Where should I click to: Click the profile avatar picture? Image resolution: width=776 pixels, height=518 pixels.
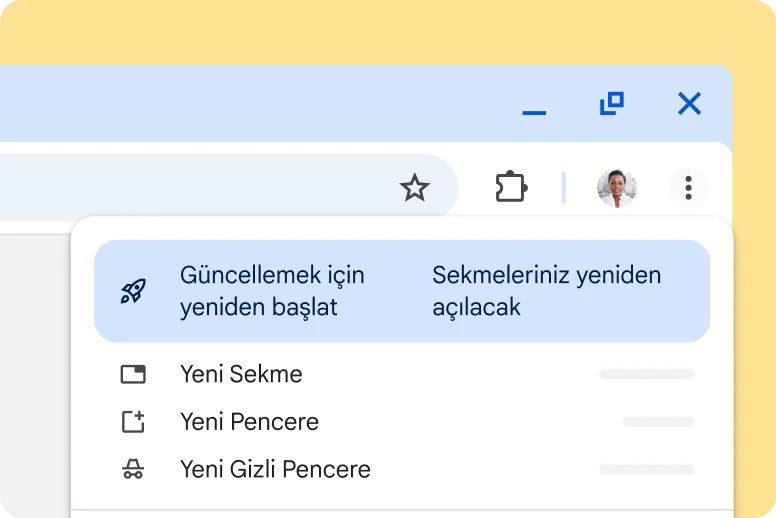616,187
